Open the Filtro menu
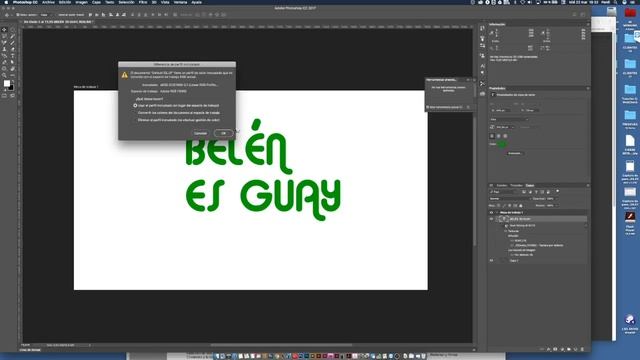Viewport: 640px width, 360px height. (143, 2)
